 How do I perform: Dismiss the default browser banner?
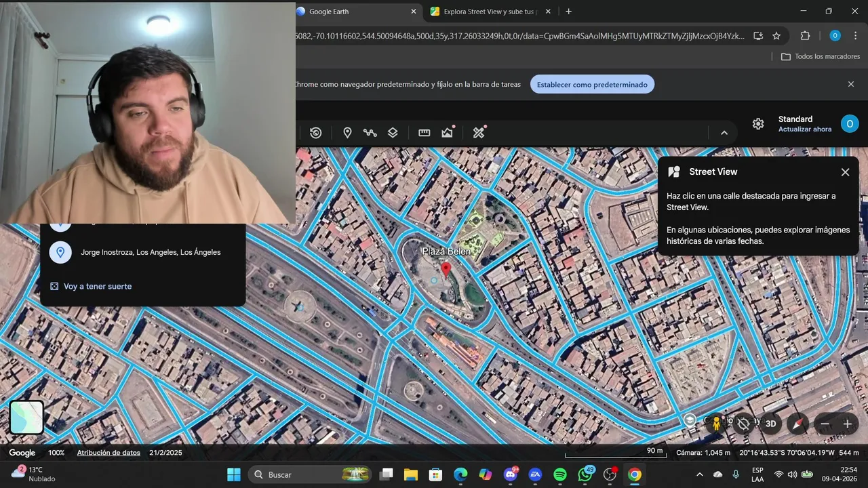point(851,85)
